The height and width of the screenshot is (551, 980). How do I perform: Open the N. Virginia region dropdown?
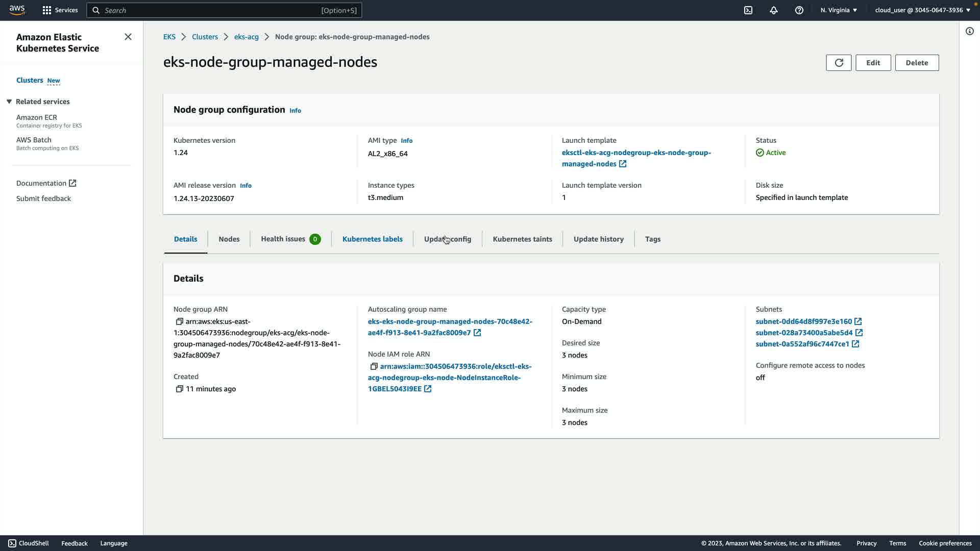pos(839,10)
